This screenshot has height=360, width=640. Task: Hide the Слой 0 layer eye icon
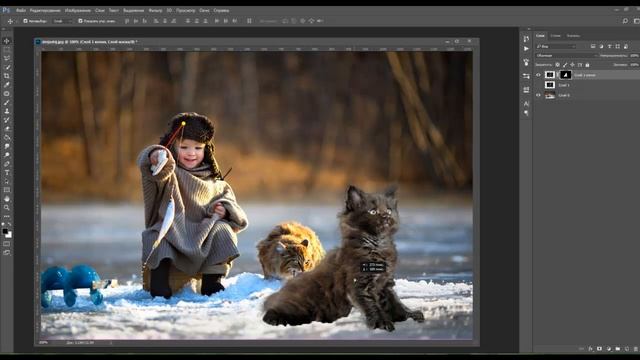pos(538,95)
